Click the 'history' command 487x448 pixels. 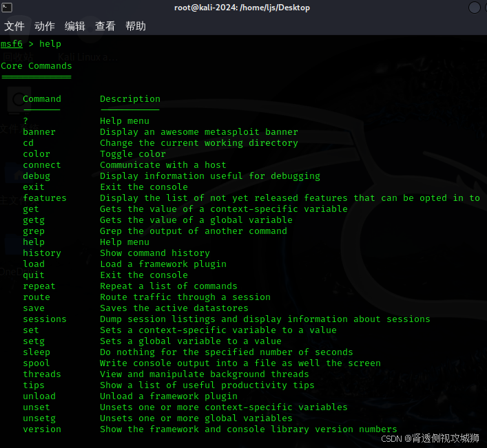(42, 253)
